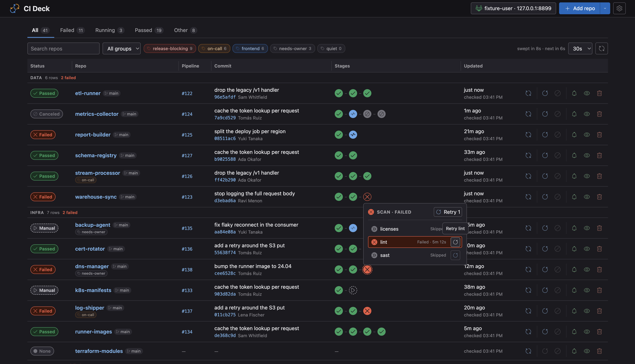
Task: Switch to the Failed tab
Action: [x=72, y=30]
